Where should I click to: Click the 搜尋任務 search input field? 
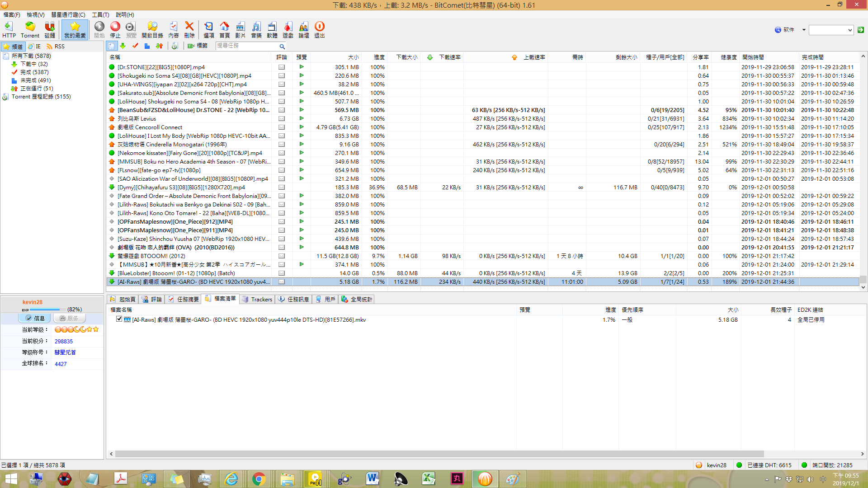[x=246, y=46]
